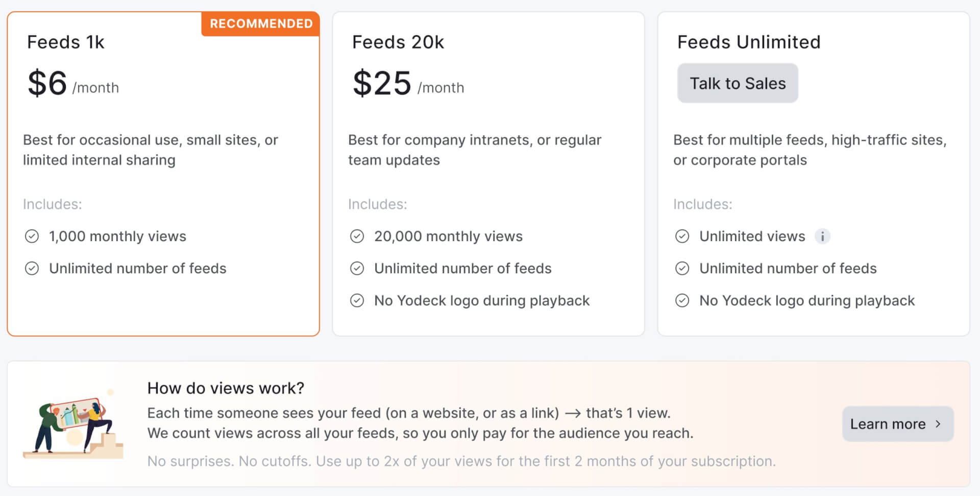Screen dimensions: 980x496
Task: Click check icon next to 1,000 monthly views
Action: [32, 237]
